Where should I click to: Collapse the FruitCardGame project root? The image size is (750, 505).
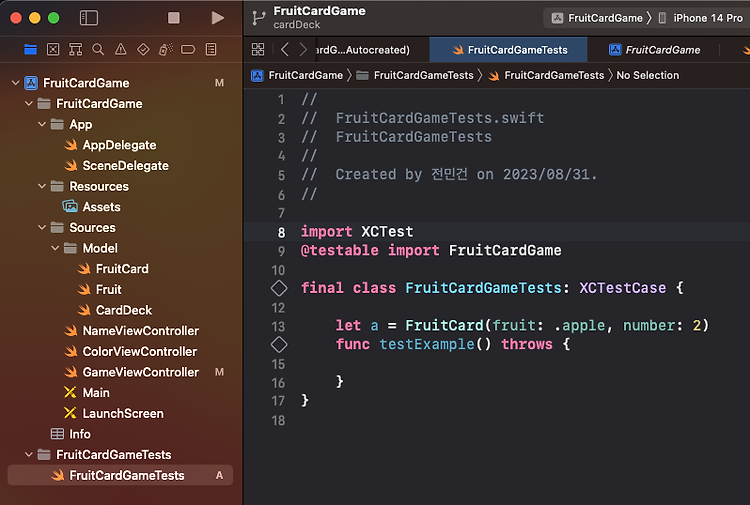point(15,83)
